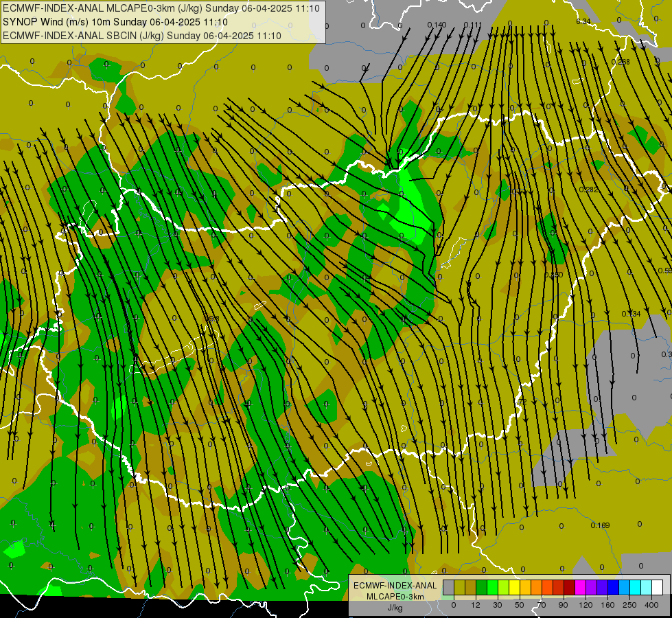This screenshot has width=672, height=618.
Task: Click the dark red legend swatch after 90
Action: click(x=570, y=587)
